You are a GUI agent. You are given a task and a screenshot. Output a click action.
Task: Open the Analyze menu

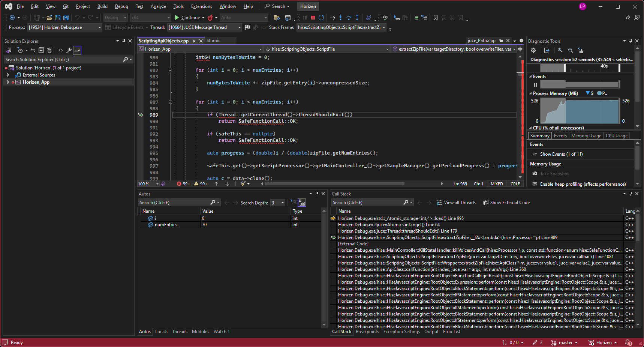(x=158, y=6)
